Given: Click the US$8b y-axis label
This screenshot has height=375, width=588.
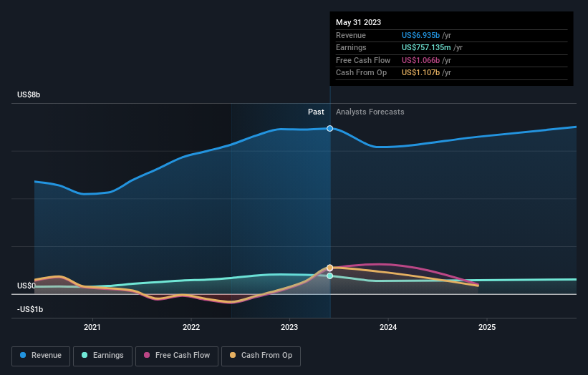Looking at the screenshot, I should 29,94.
